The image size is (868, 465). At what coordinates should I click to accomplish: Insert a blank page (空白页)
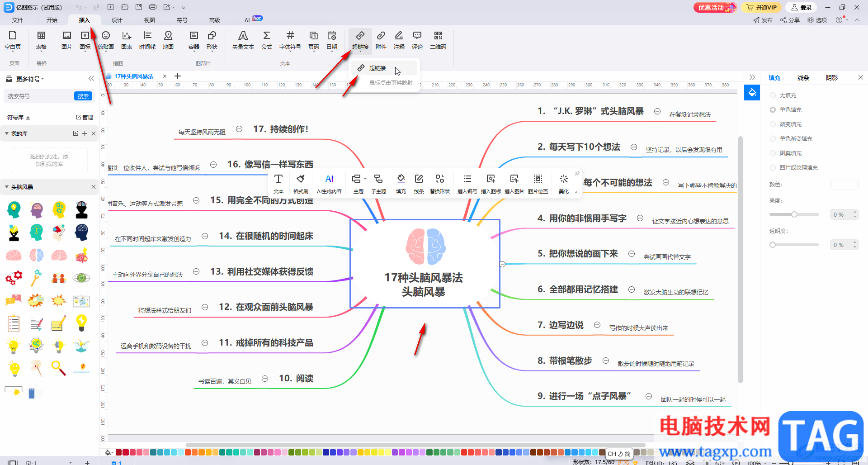point(13,40)
